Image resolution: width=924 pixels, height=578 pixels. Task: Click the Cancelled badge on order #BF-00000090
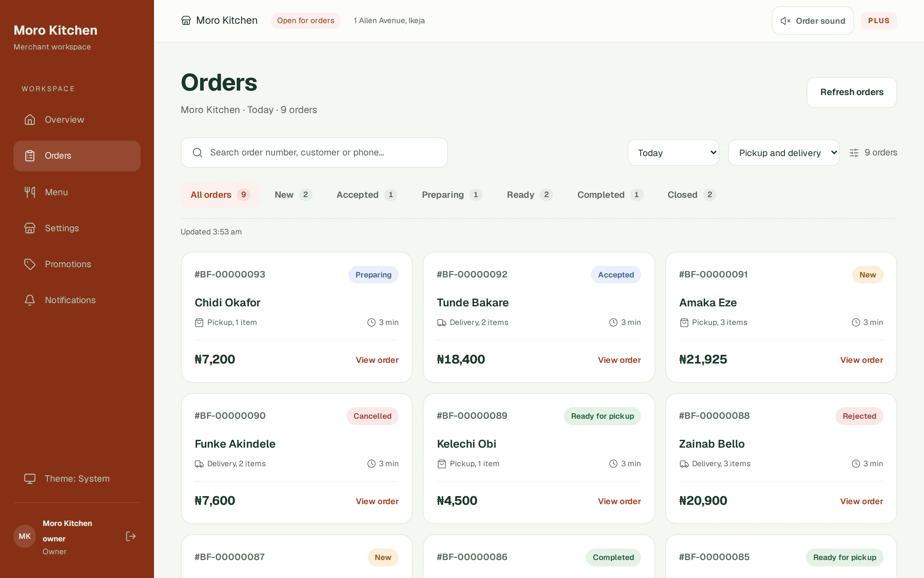pos(372,416)
